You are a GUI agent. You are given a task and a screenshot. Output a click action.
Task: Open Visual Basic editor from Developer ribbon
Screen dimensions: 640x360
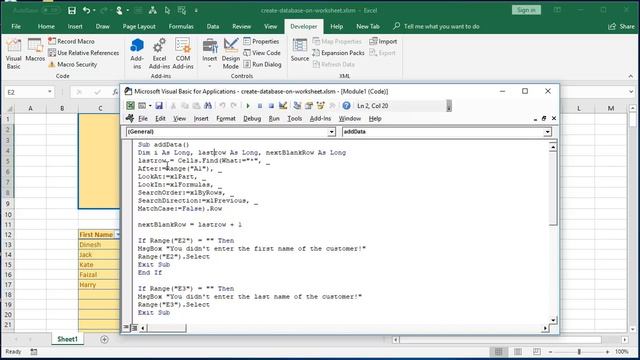[x=13, y=53]
